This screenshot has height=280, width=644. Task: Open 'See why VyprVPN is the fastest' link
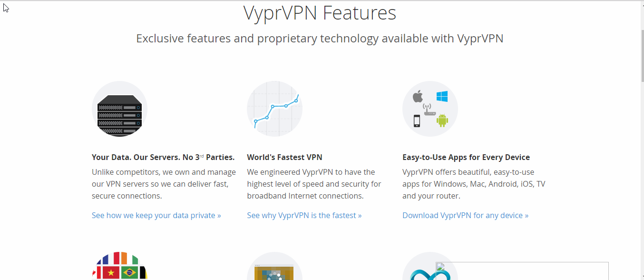coord(304,215)
